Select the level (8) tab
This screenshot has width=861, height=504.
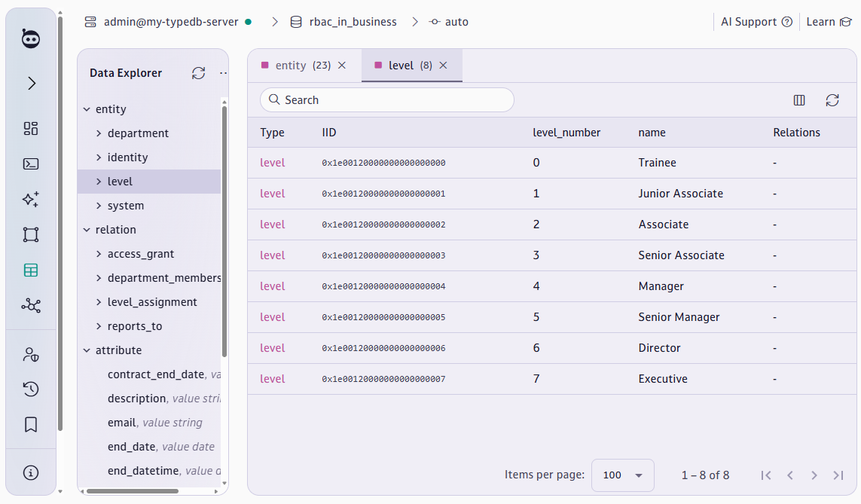411,66
